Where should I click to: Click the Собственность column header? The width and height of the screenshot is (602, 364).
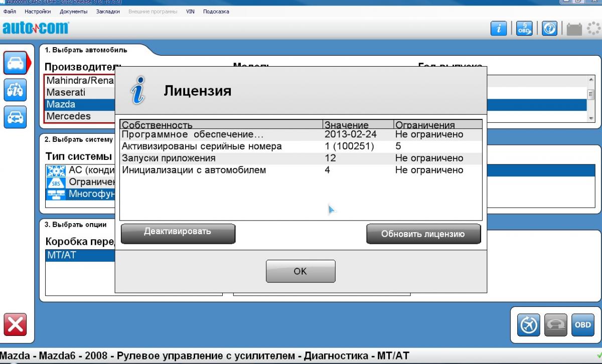[221, 125]
